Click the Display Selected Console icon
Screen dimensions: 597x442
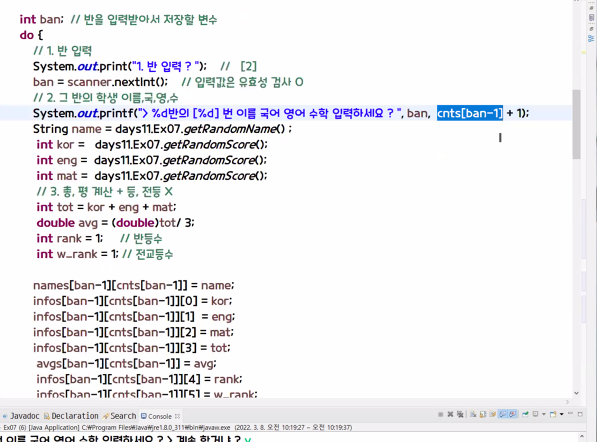(536, 414)
